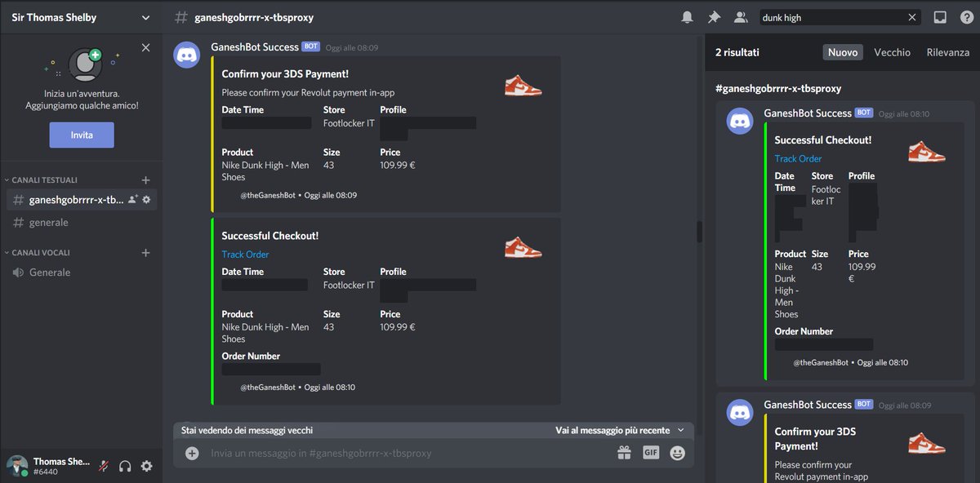Open the emoji picker
The width and height of the screenshot is (980, 483).
coord(677,453)
